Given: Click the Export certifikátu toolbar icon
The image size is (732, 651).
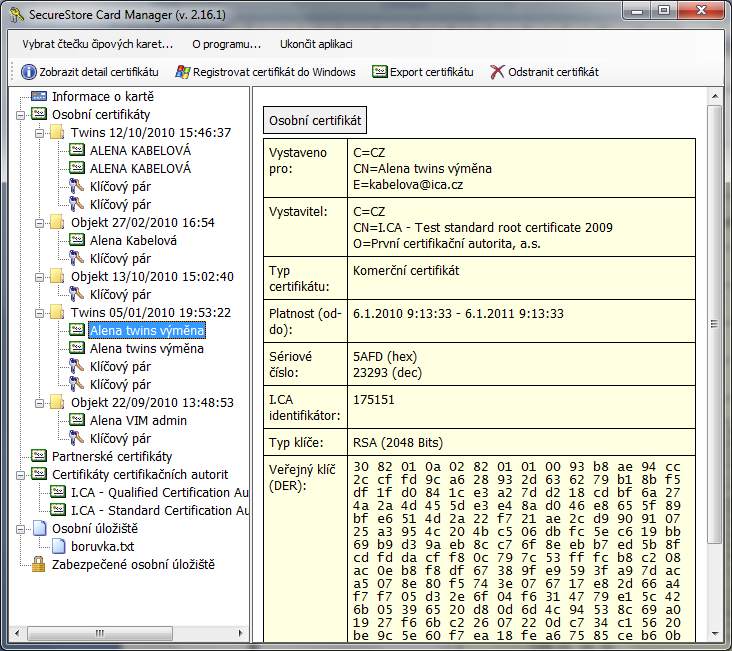Looking at the screenshot, I should (380, 71).
